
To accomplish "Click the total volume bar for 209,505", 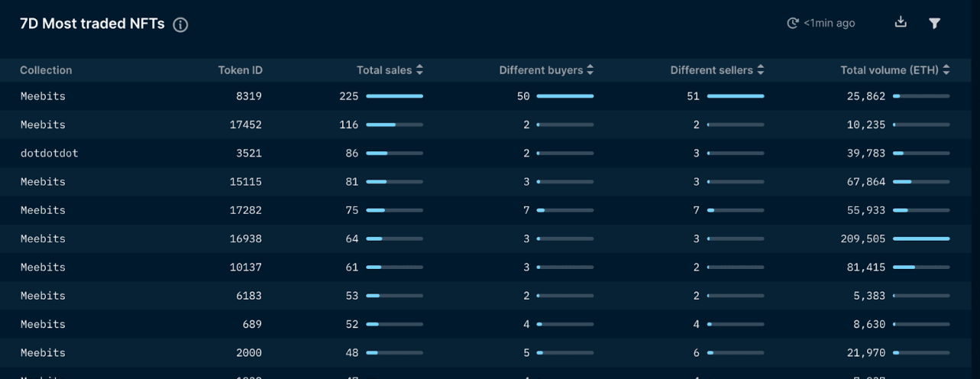I will click(x=921, y=238).
